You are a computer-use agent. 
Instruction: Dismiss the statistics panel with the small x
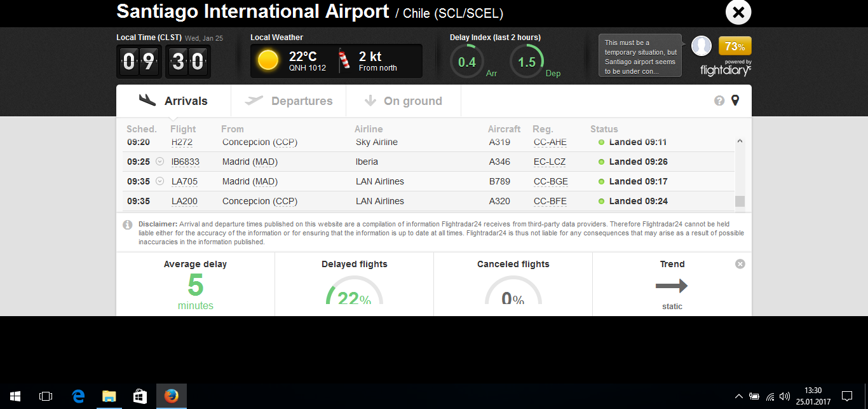click(740, 264)
